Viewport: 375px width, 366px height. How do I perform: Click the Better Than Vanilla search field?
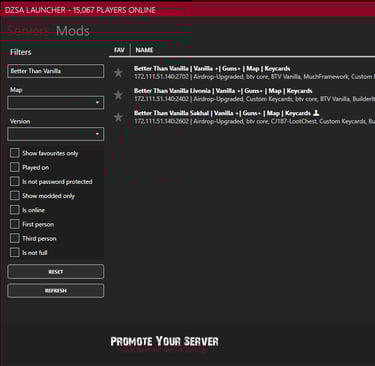56,71
